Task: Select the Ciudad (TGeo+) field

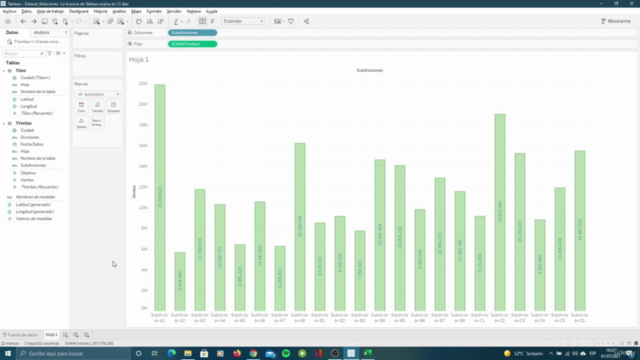Action: tap(36, 78)
